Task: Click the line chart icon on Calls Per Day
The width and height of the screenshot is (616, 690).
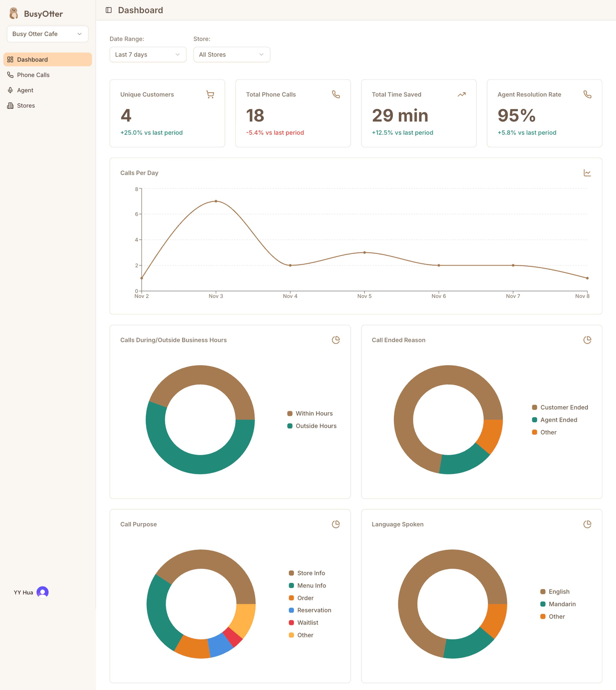Action: coord(587,173)
